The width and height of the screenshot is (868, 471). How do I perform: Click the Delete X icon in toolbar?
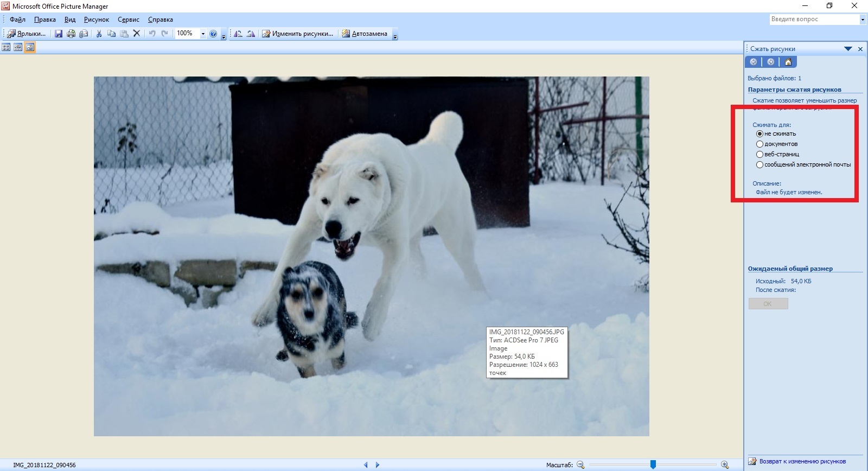(x=137, y=34)
